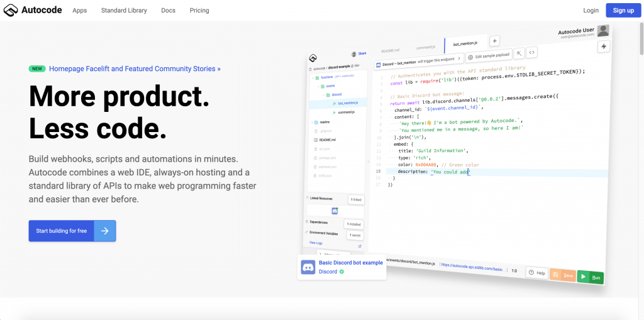The height and width of the screenshot is (320, 644).
Task: Click the 1 installed dependencies button
Action: (353, 224)
